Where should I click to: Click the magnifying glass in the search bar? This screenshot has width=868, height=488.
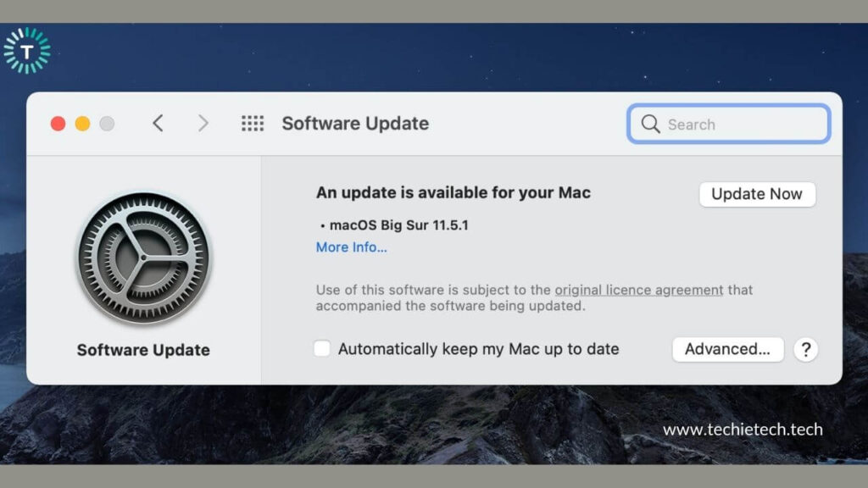click(x=649, y=124)
